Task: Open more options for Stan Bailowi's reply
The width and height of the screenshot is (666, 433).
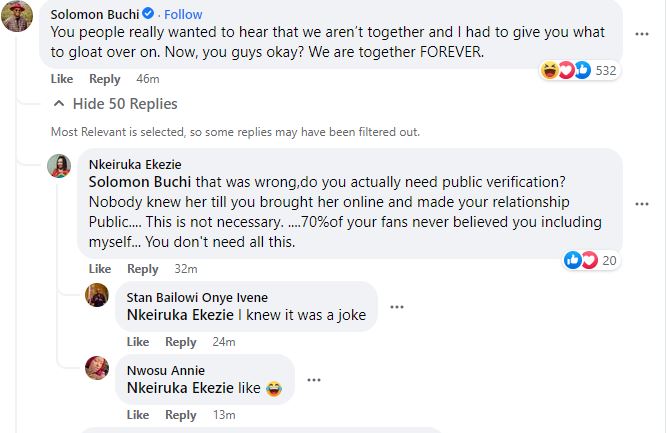Action: [398, 306]
